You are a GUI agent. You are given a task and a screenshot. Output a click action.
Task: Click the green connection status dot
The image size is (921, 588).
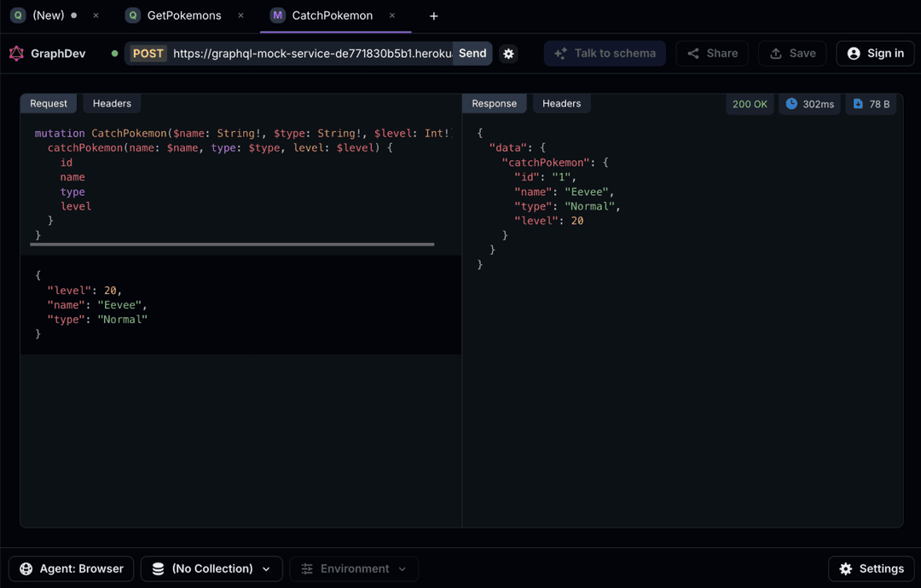coord(114,54)
